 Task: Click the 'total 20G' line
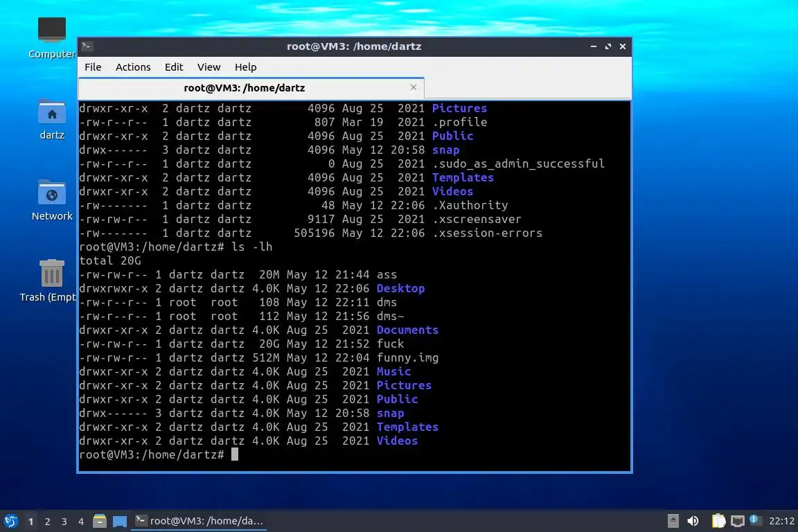110,260
